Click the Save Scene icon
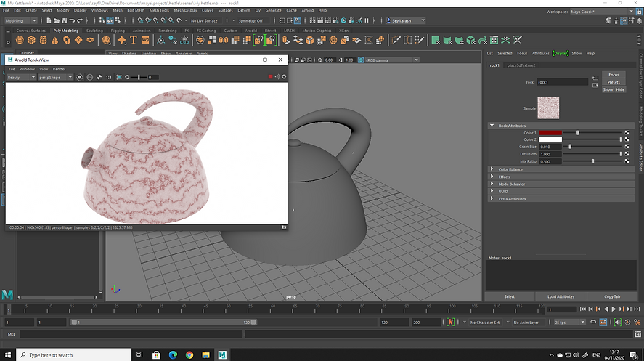644x361 pixels. pyautogui.click(x=65, y=20)
